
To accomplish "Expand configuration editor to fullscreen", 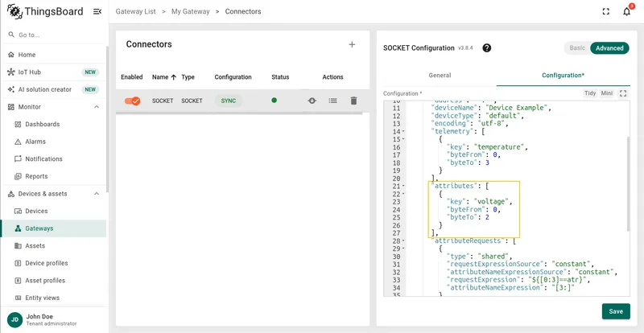I will [x=623, y=93].
